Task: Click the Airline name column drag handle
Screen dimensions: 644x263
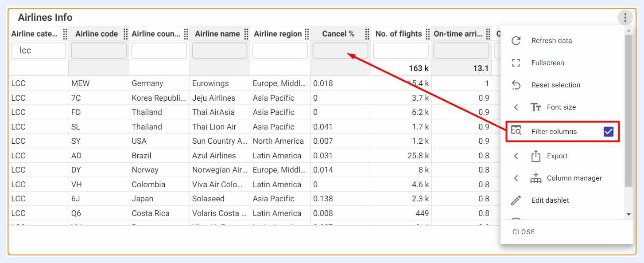Action: coord(246,34)
